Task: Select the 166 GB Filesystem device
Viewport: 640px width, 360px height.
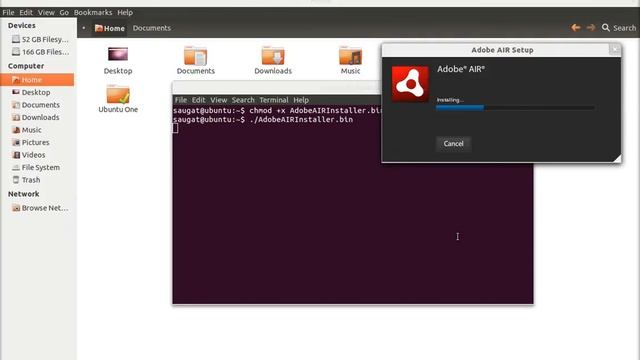Action: (x=39, y=52)
